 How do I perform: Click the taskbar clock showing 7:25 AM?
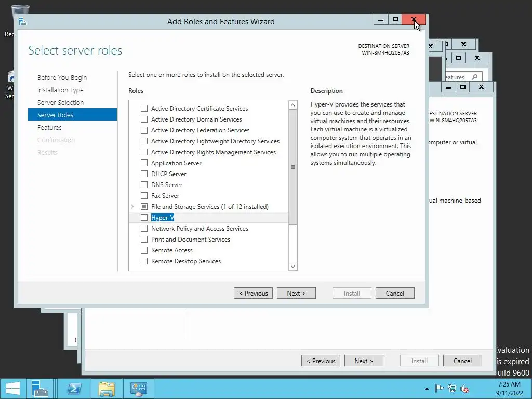[x=509, y=389]
